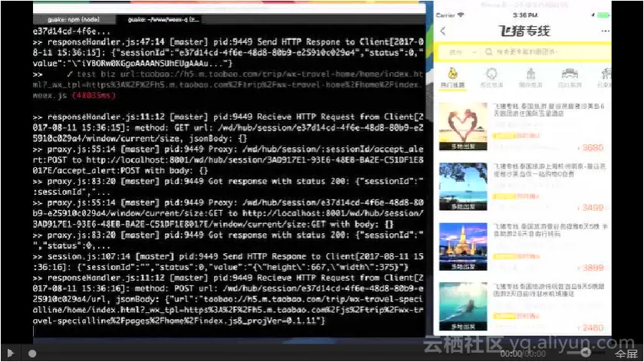
Task: Open the underwater swimmer tour thumbnail
Action: tap(463, 307)
